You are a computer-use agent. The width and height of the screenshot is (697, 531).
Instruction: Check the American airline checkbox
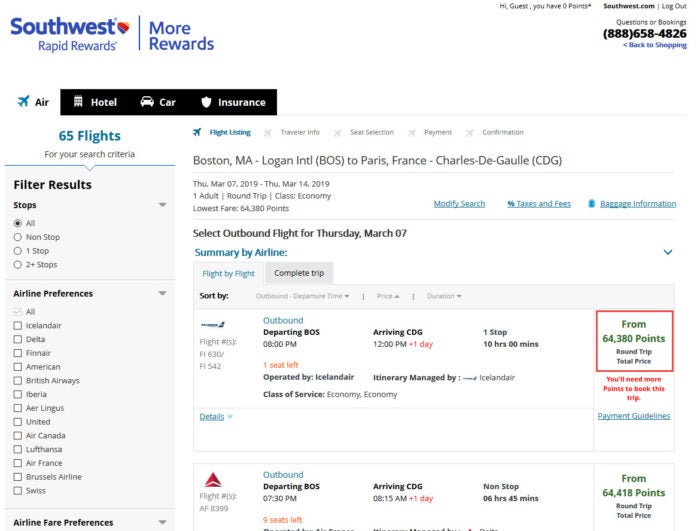point(18,367)
